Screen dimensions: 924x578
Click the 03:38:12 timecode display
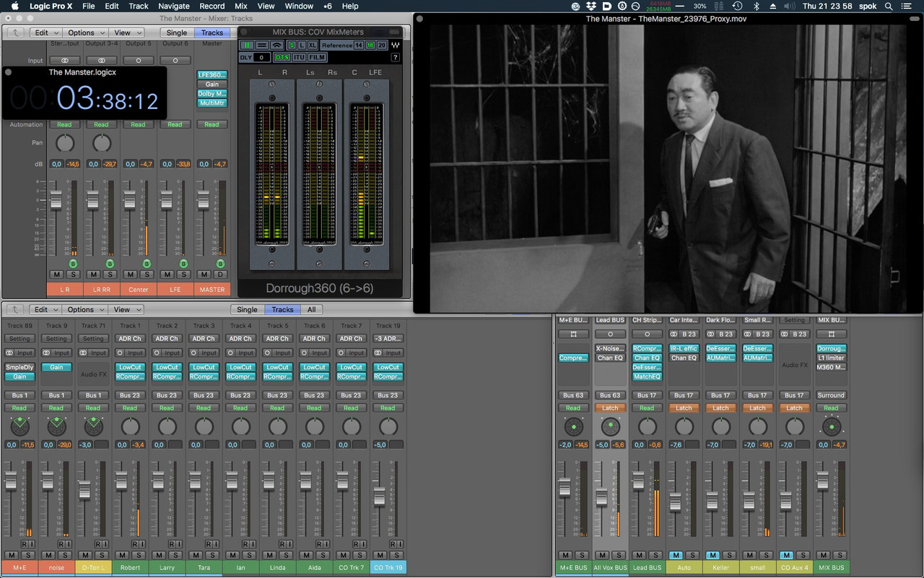click(x=107, y=98)
